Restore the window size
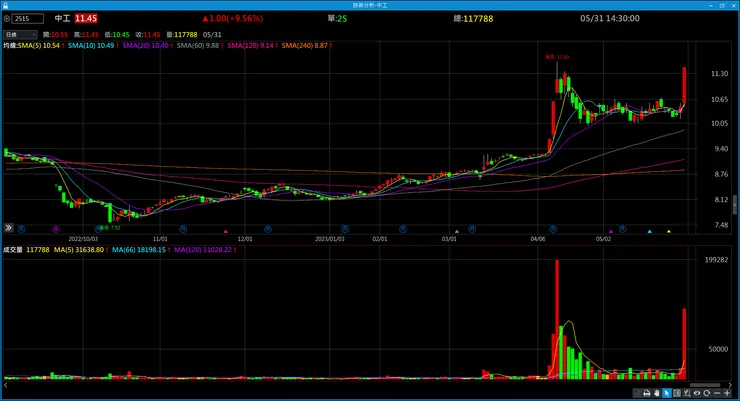 click(x=722, y=5)
